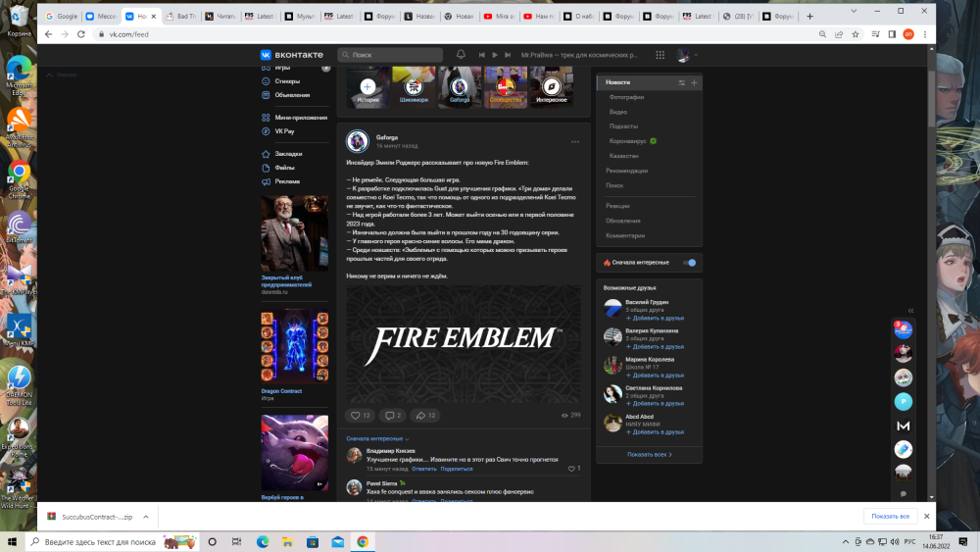Image resolution: width=980 pixels, height=552 pixels.
Task: Add a new feed tab with the plus icon
Action: pyautogui.click(x=694, y=83)
